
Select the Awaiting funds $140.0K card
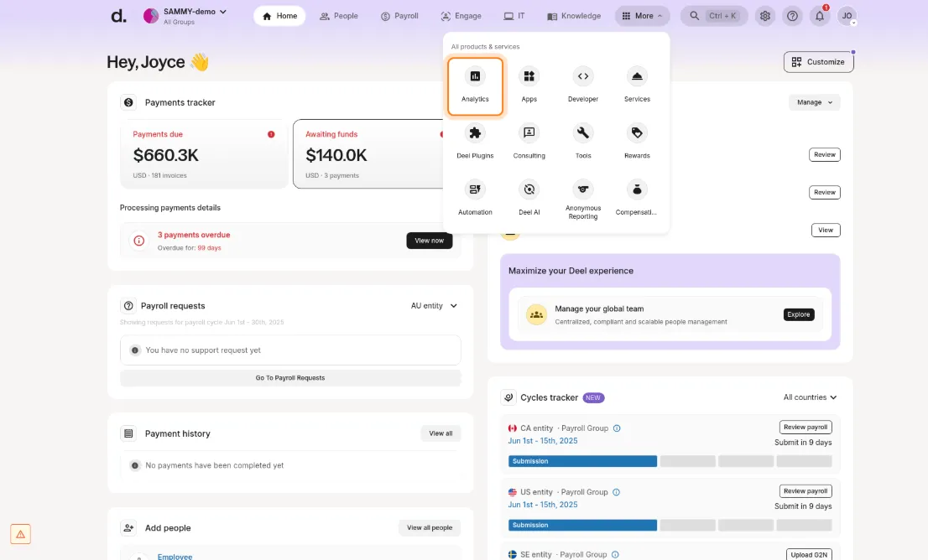tap(368, 153)
